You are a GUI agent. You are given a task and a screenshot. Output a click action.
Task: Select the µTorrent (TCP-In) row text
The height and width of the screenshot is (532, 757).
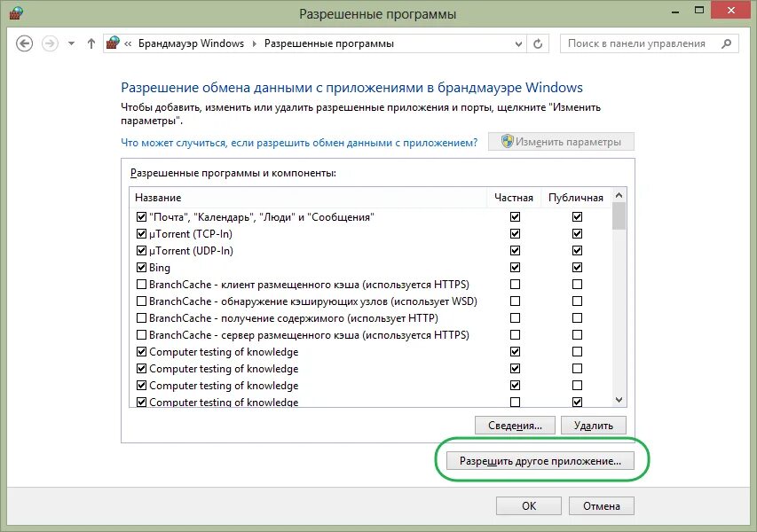point(191,234)
